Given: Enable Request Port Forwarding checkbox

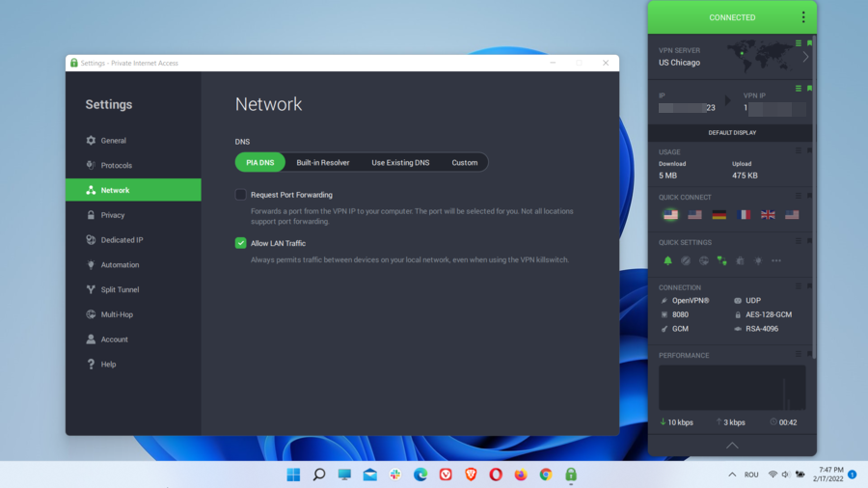Looking at the screenshot, I should 240,195.
